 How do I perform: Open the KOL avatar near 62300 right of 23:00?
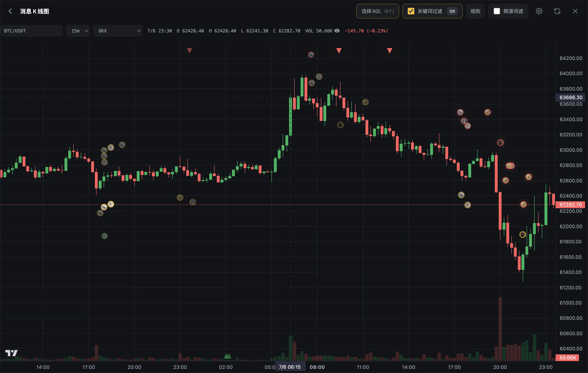point(193,202)
